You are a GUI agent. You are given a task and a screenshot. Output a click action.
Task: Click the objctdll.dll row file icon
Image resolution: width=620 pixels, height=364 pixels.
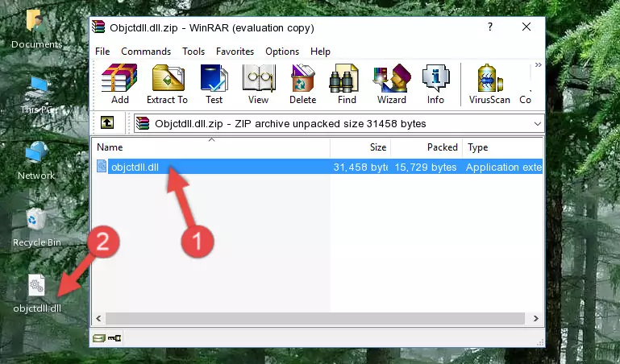102,166
